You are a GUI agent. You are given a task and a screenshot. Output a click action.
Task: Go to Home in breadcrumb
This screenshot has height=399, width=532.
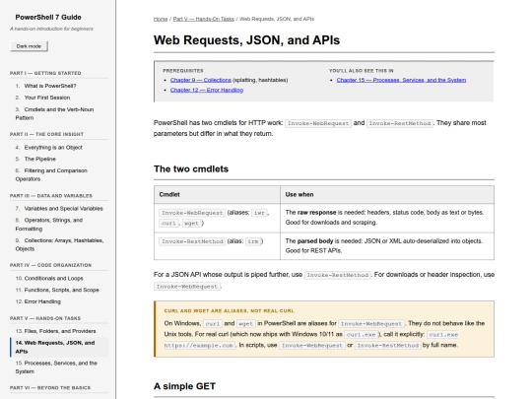161,19
